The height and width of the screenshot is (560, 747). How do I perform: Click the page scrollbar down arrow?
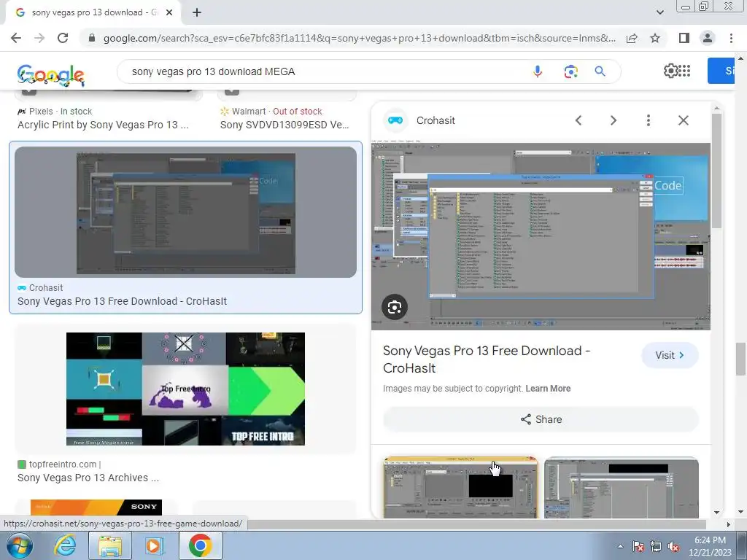[x=741, y=513]
